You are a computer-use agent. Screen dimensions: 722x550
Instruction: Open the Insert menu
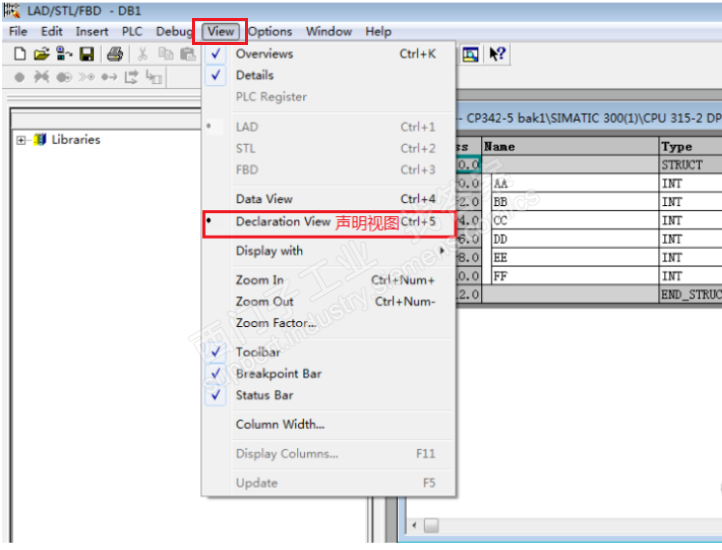92,31
